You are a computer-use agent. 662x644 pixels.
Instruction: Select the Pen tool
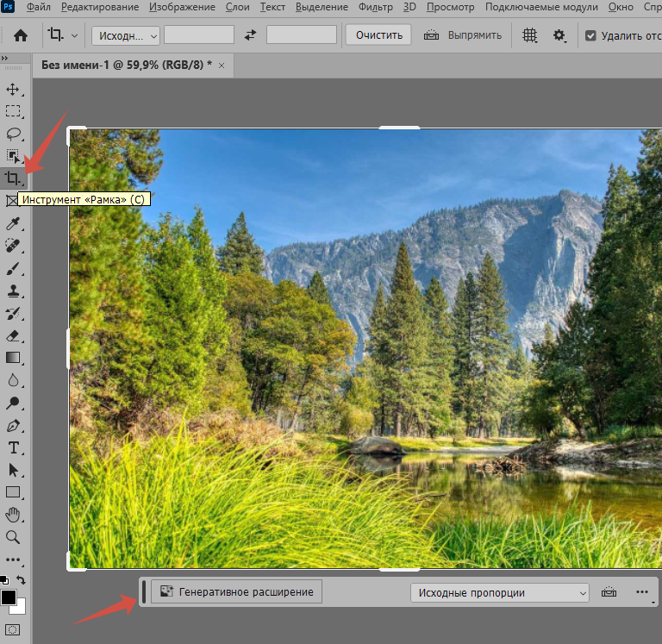click(x=13, y=425)
